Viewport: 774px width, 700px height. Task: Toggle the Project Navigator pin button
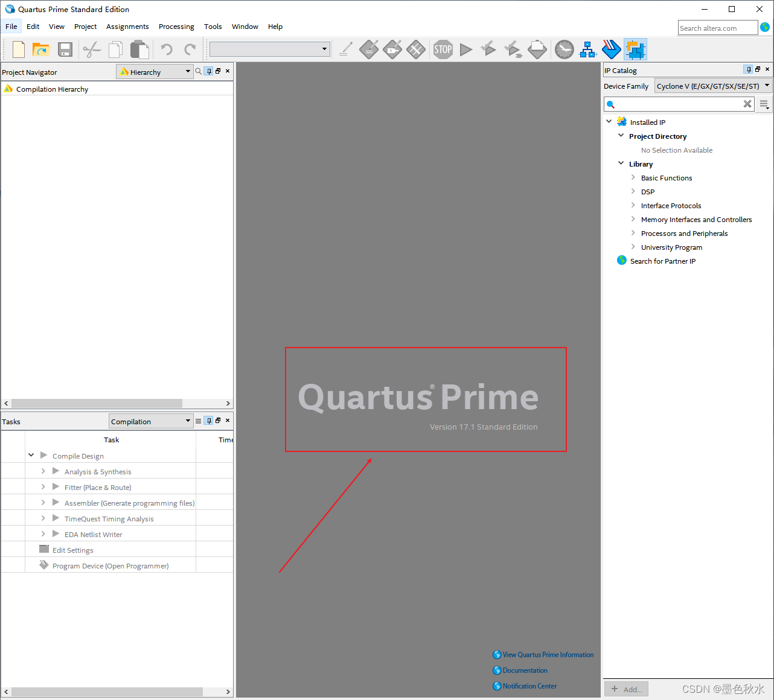208,71
